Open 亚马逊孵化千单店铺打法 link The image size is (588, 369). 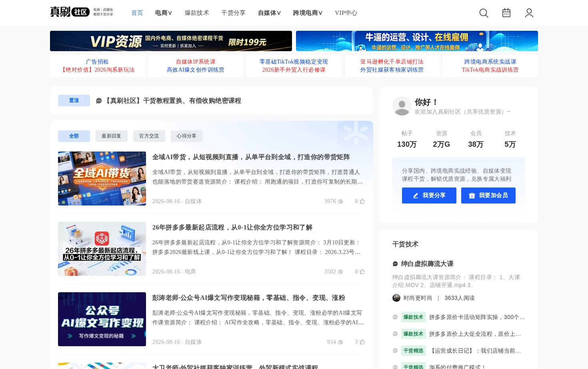click(x=392, y=62)
